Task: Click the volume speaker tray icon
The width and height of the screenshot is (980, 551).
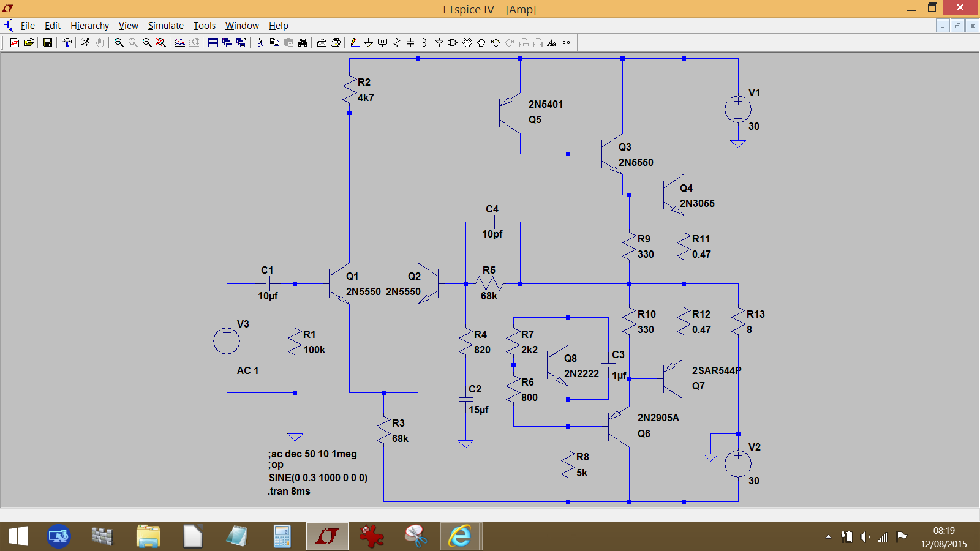Action: [864, 537]
